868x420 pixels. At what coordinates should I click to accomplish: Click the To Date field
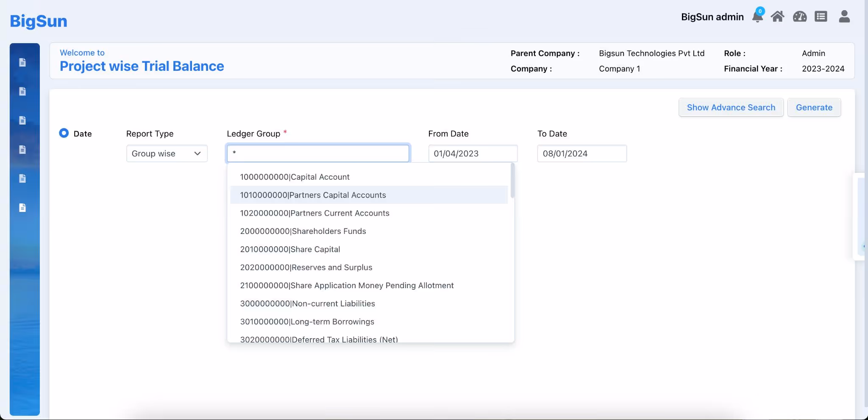click(582, 153)
